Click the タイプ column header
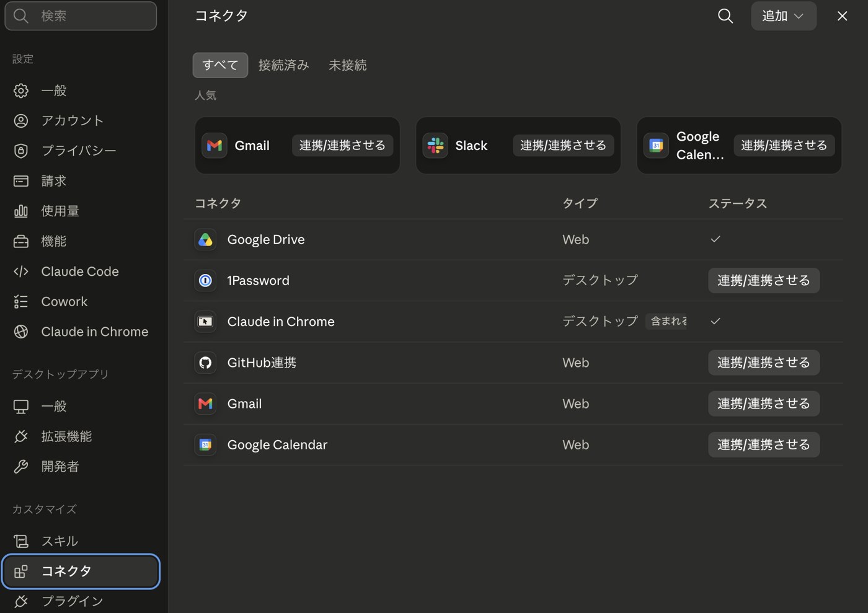868x613 pixels. click(580, 203)
